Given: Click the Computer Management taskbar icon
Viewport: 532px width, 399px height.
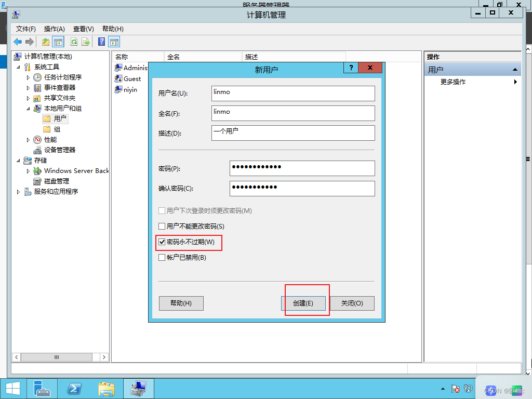Looking at the screenshot, I should tap(138, 389).
